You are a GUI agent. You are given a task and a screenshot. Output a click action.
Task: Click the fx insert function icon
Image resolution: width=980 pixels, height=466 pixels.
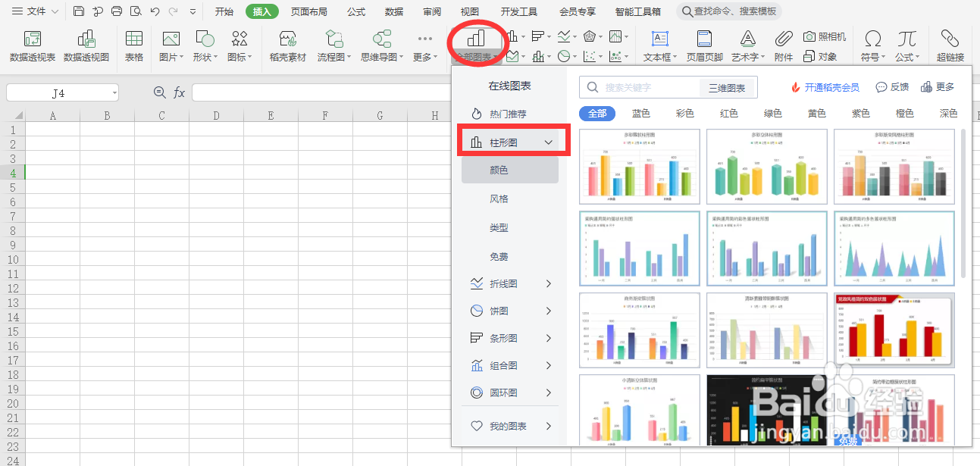click(180, 92)
